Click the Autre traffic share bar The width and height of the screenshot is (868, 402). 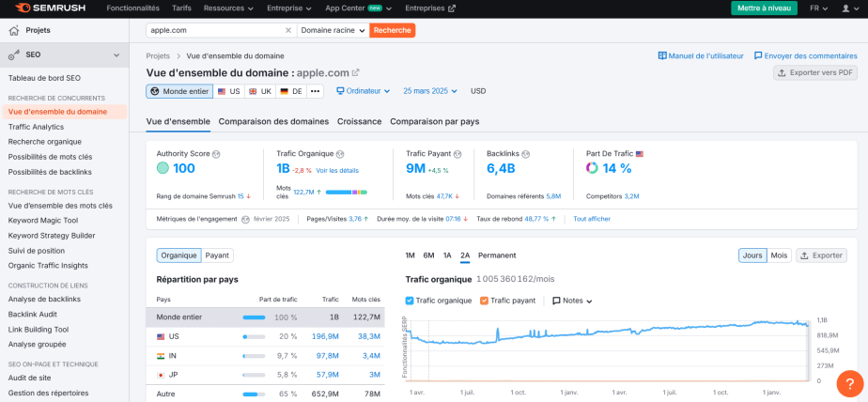[254, 394]
